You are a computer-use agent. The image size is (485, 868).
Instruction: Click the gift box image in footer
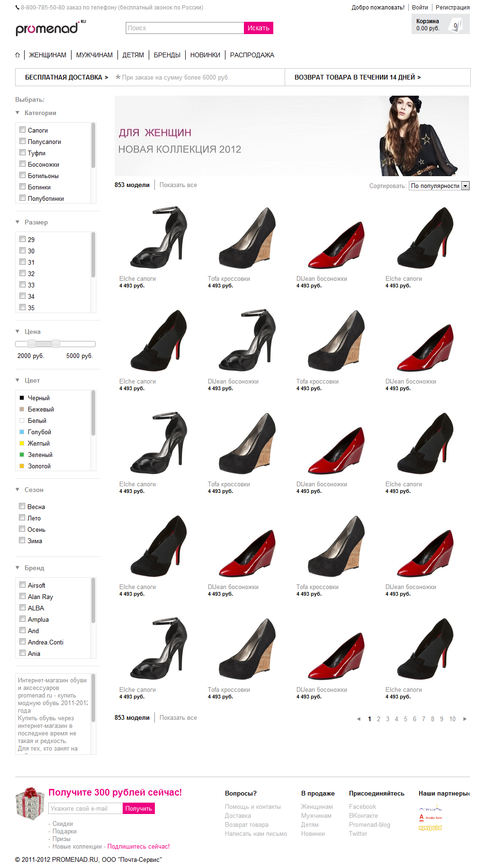tap(29, 803)
